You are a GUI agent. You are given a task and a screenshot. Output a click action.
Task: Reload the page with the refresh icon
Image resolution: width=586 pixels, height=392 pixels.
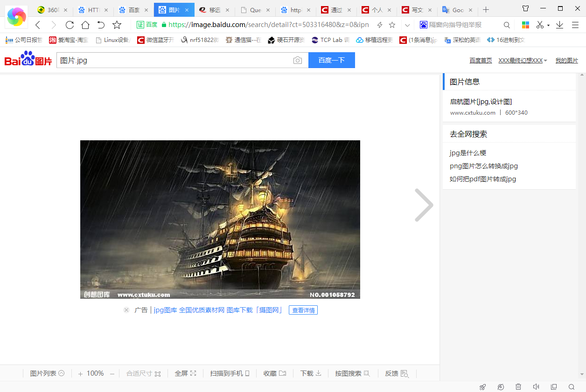pyautogui.click(x=70, y=25)
